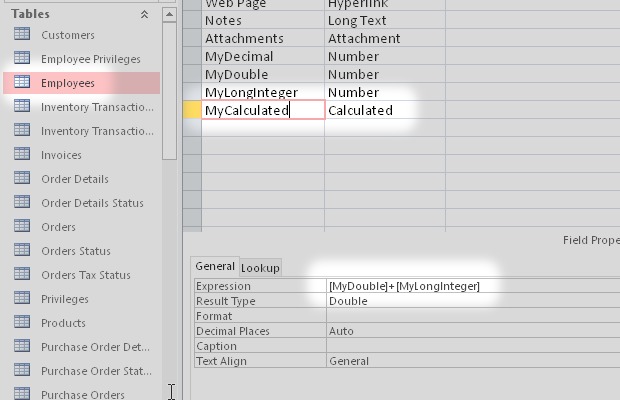Click the Employee Privileges table icon
The image size is (620, 400).
(21, 59)
